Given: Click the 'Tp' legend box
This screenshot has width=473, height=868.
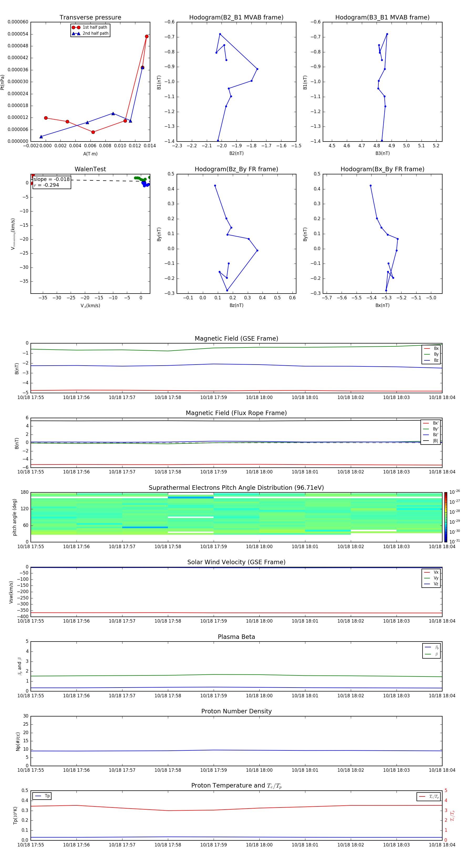Looking at the screenshot, I should [x=42, y=796].
